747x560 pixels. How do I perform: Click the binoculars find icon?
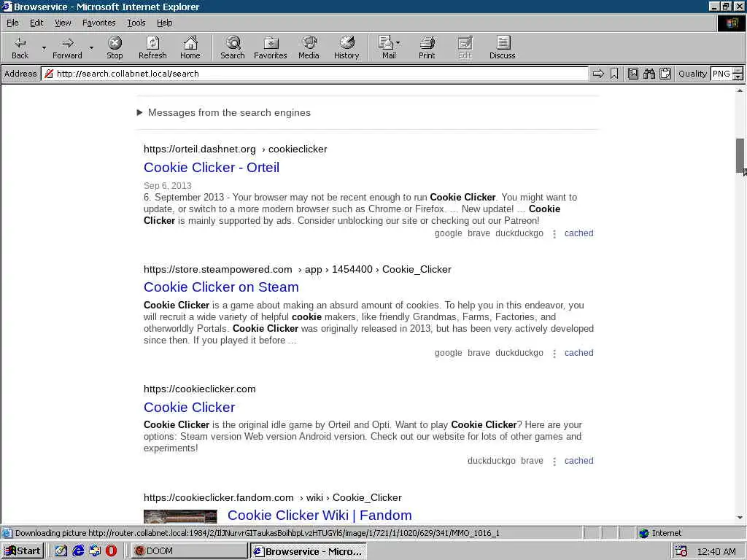[x=649, y=74]
